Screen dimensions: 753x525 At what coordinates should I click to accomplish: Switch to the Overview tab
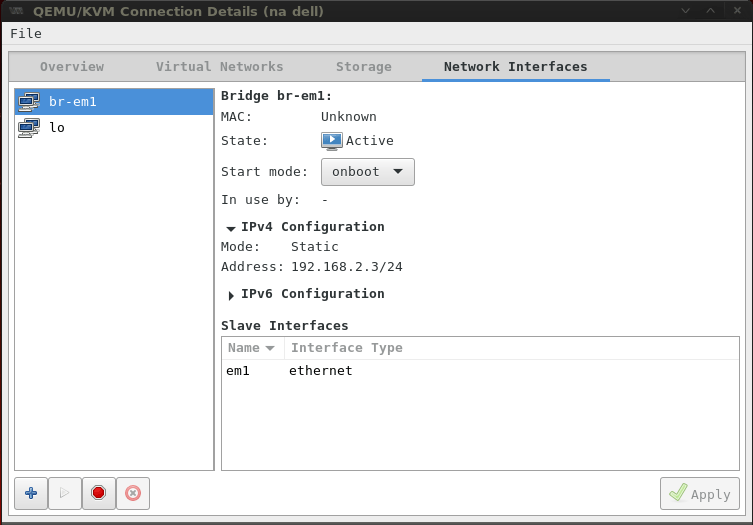coord(72,67)
